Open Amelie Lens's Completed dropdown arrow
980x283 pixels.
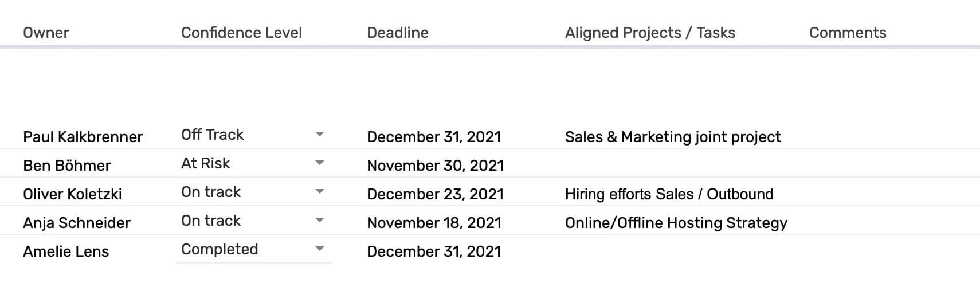[320, 249]
